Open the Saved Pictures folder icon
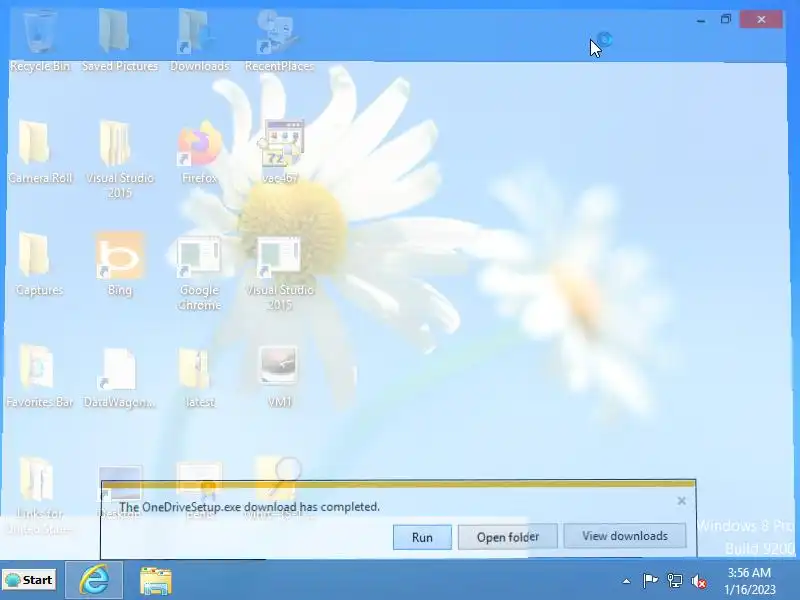Viewport: 800px width, 600px height. coord(119,41)
